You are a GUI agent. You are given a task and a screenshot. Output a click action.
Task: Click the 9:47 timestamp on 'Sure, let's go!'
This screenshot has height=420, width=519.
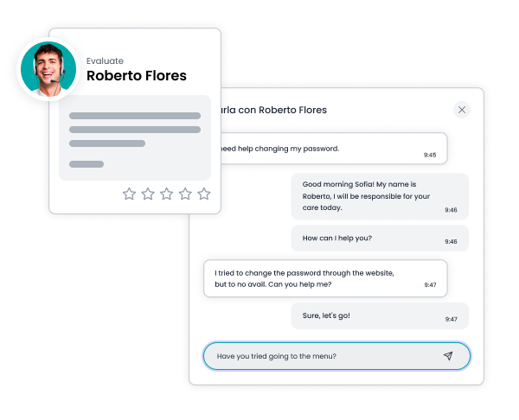452,320
